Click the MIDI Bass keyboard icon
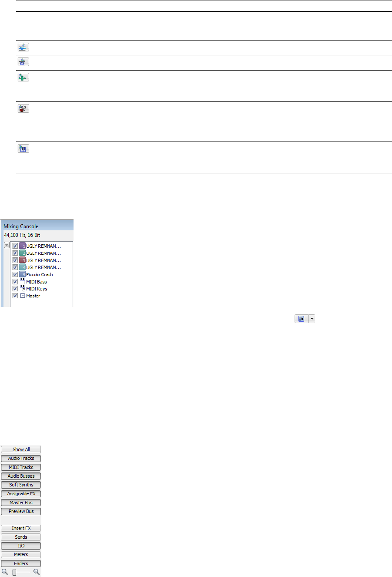The width and height of the screenshot is (392, 577). (x=23, y=282)
